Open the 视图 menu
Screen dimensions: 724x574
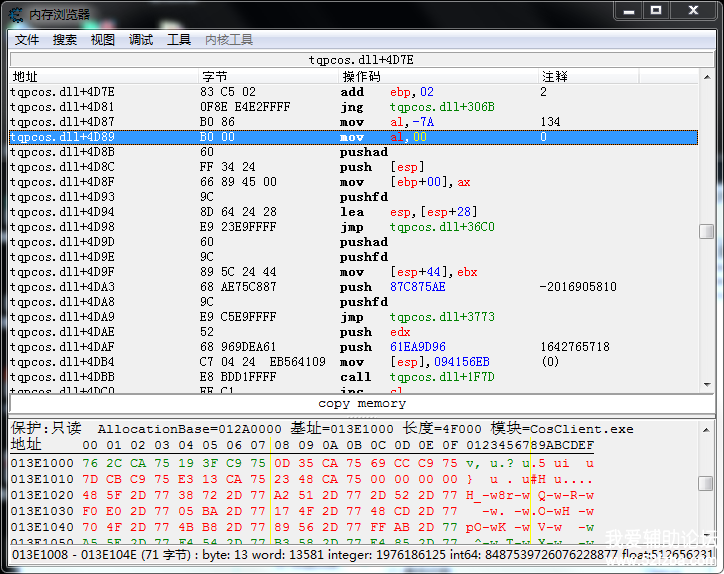tap(103, 40)
